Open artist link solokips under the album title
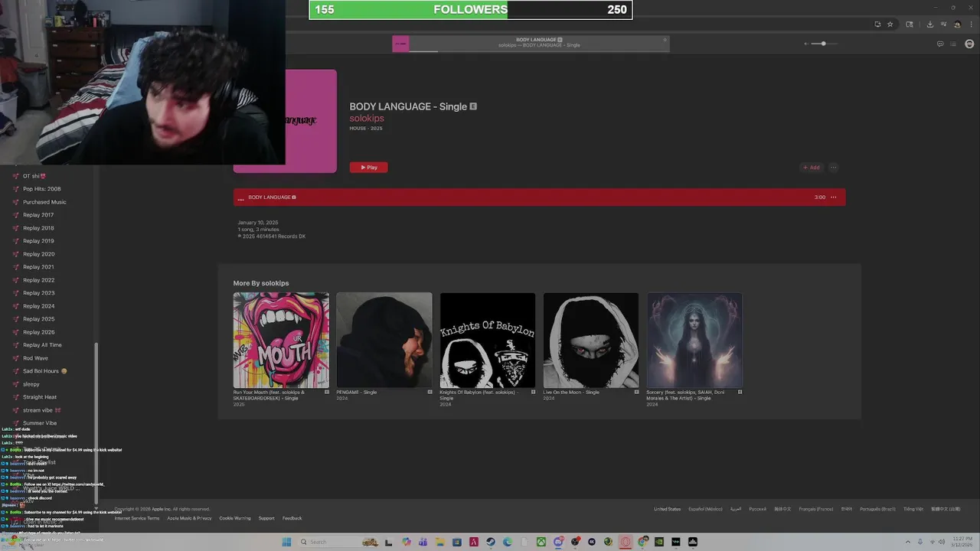 (x=367, y=119)
